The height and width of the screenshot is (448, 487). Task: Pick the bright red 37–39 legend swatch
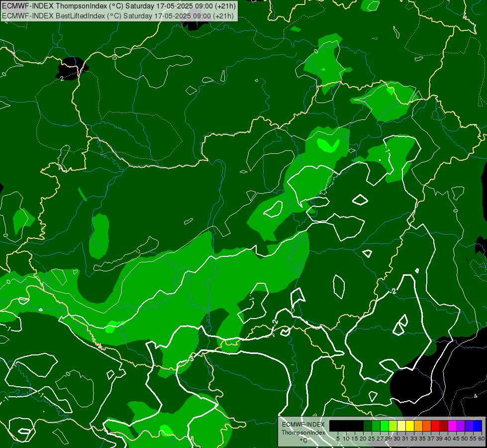click(x=435, y=426)
